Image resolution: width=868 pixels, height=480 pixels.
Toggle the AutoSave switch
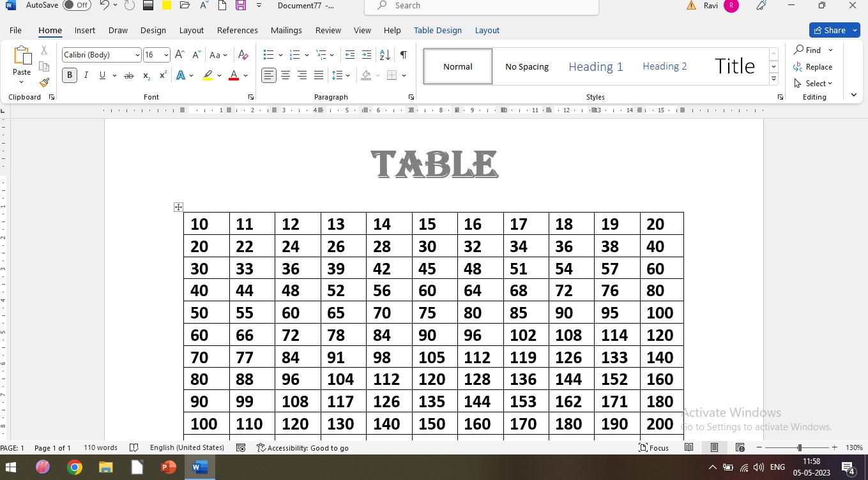pos(77,5)
